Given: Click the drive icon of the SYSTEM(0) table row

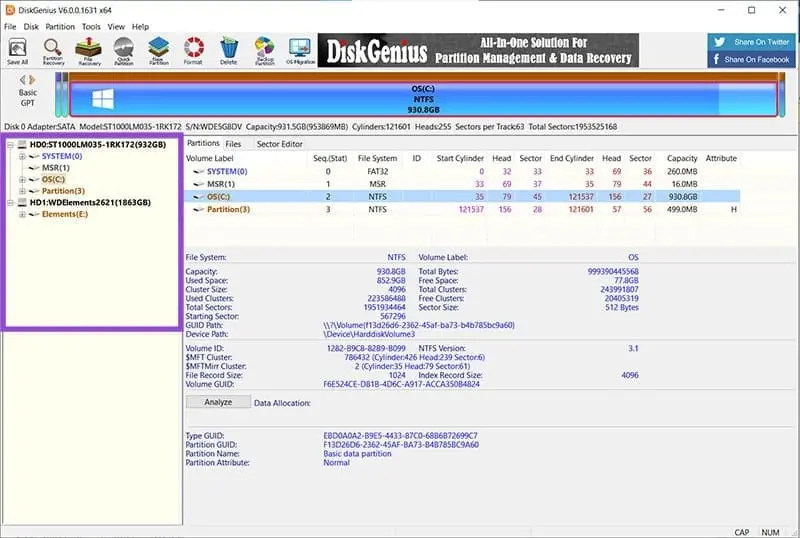Looking at the screenshot, I should [199, 172].
